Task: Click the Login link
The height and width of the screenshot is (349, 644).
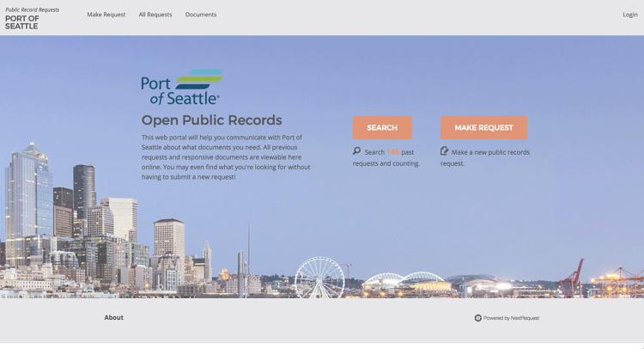Action: pyautogui.click(x=630, y=15)
